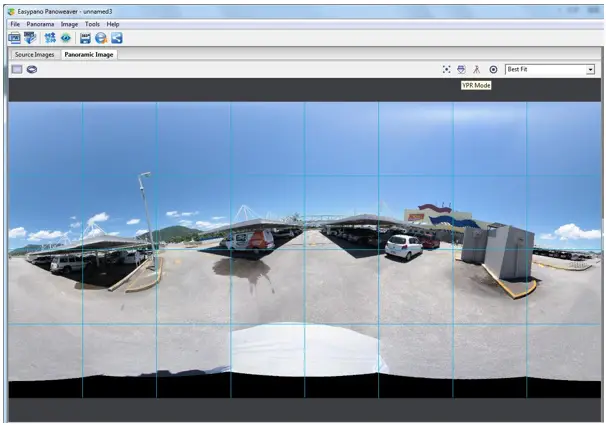Screen dimensions: 606x425
Task: Open the Image menu
Action: (69, 24)
